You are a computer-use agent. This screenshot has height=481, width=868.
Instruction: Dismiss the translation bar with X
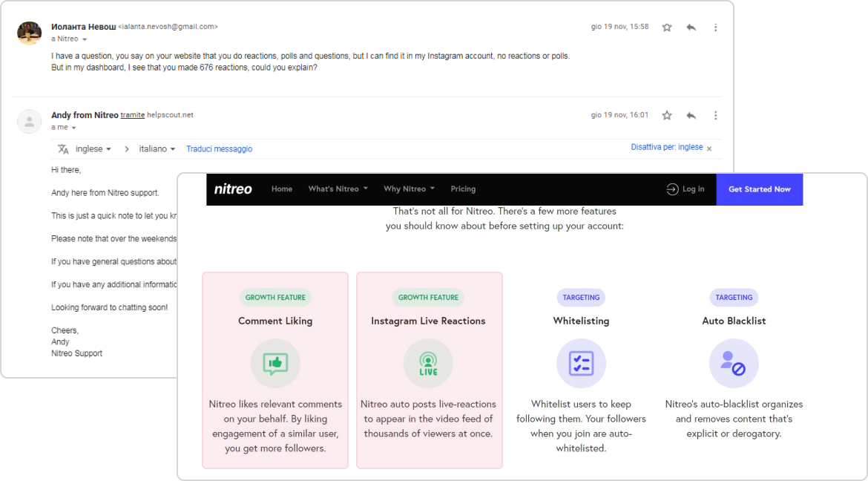(708, 148)
